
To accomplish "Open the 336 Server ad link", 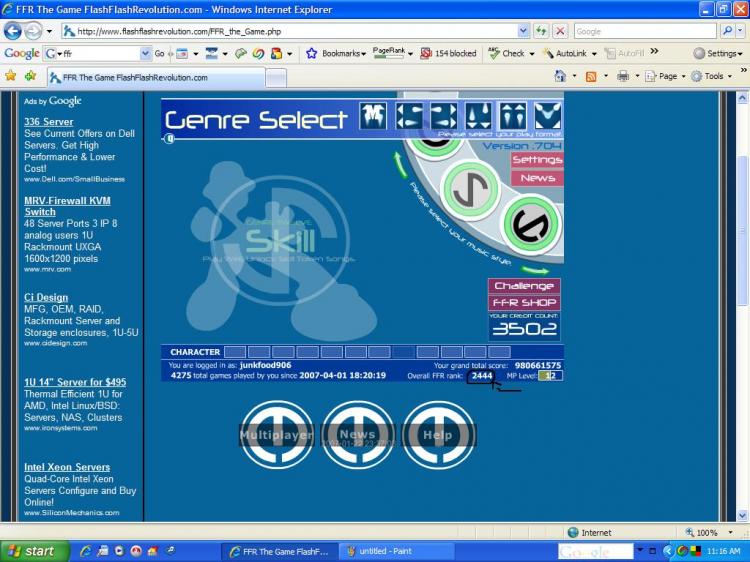I will coord(48,122).
